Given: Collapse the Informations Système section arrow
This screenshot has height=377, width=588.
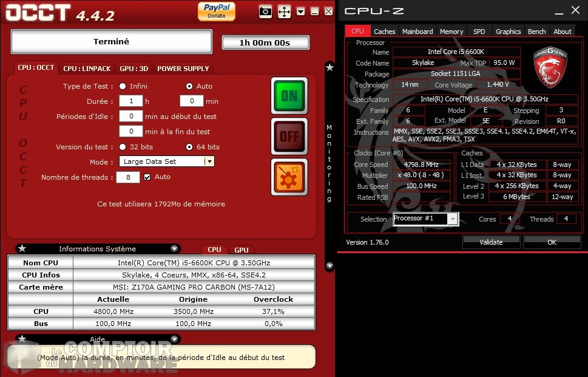Looking at the screenshot, I should pos(174,249).
